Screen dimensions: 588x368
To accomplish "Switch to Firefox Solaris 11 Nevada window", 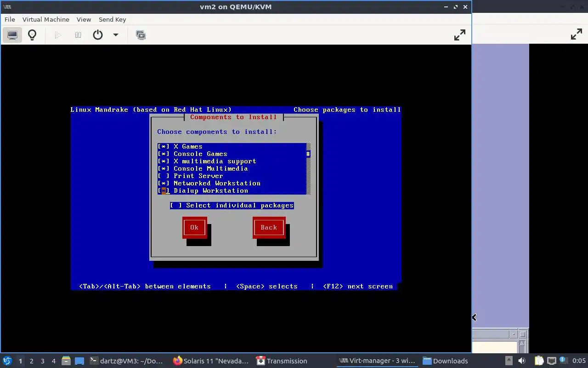I will [211, 361].
